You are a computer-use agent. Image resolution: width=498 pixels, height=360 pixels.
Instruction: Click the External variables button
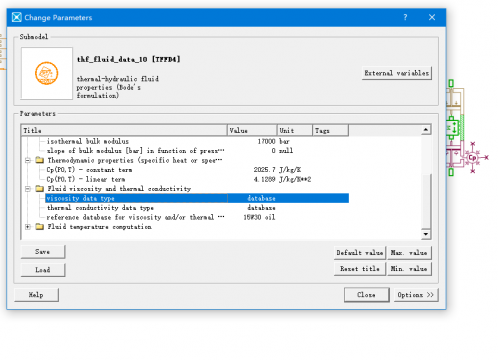coord(397,73)
